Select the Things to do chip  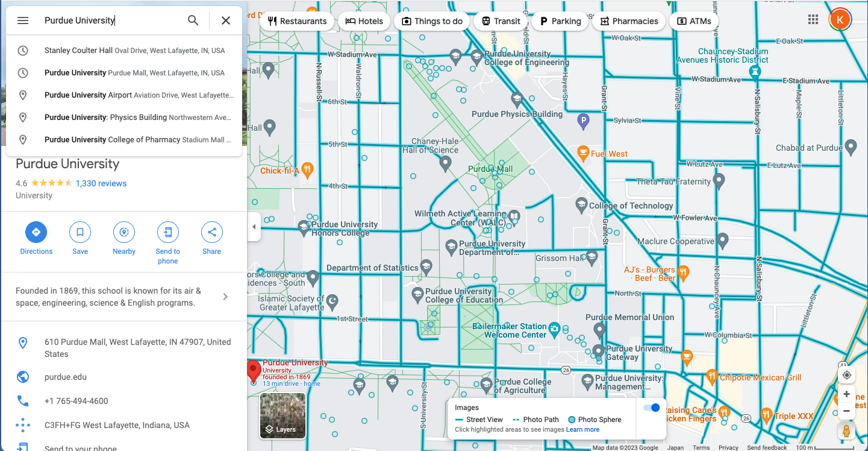[x=432, y=21]
